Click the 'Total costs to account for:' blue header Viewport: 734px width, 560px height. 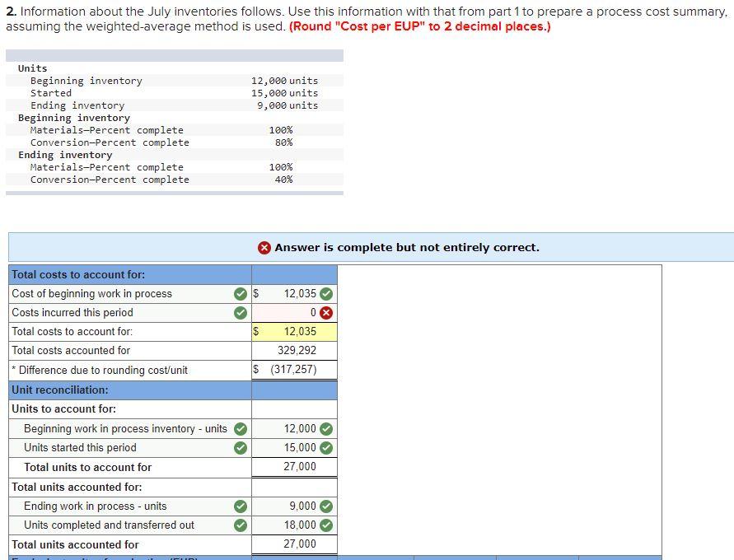[130, 274]
